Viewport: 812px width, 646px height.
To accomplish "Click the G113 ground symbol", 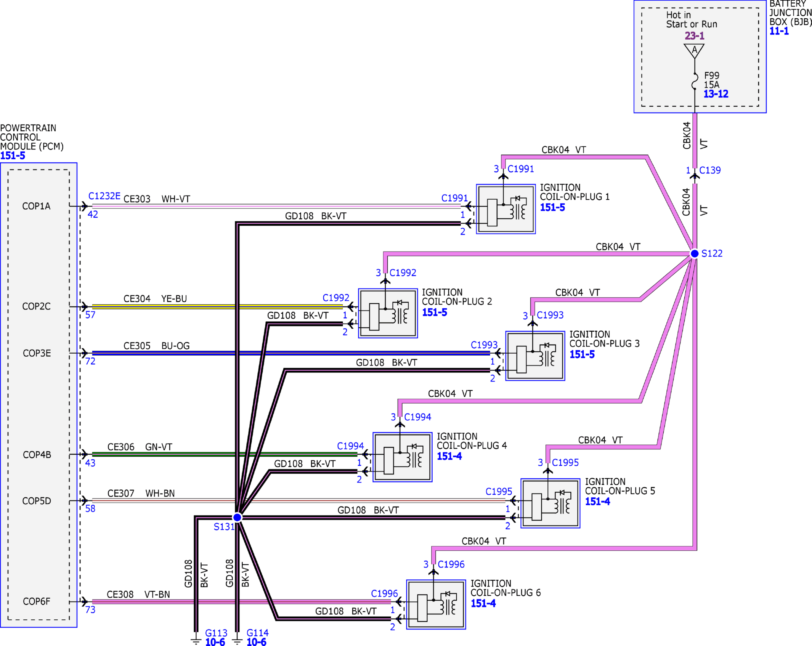I will tap(196, 641).
